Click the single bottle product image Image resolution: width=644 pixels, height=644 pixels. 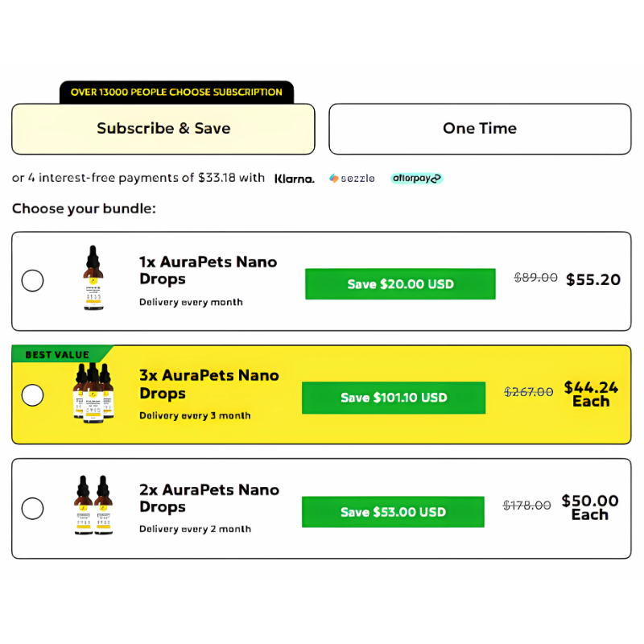tap(93, 279)
